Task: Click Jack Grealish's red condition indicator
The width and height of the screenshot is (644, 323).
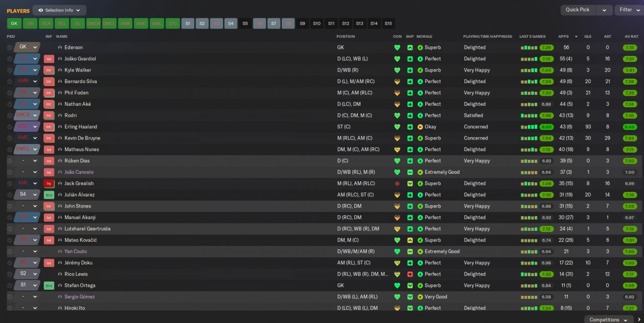Action: 397,183
